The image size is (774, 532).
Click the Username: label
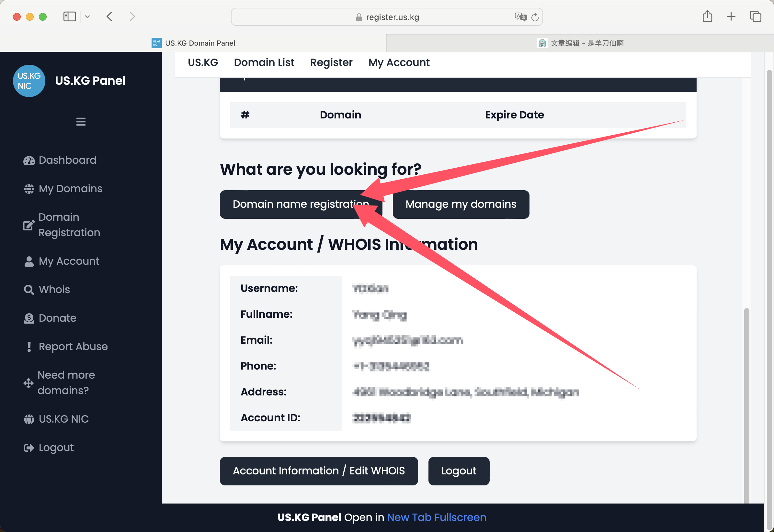(269, 289)
